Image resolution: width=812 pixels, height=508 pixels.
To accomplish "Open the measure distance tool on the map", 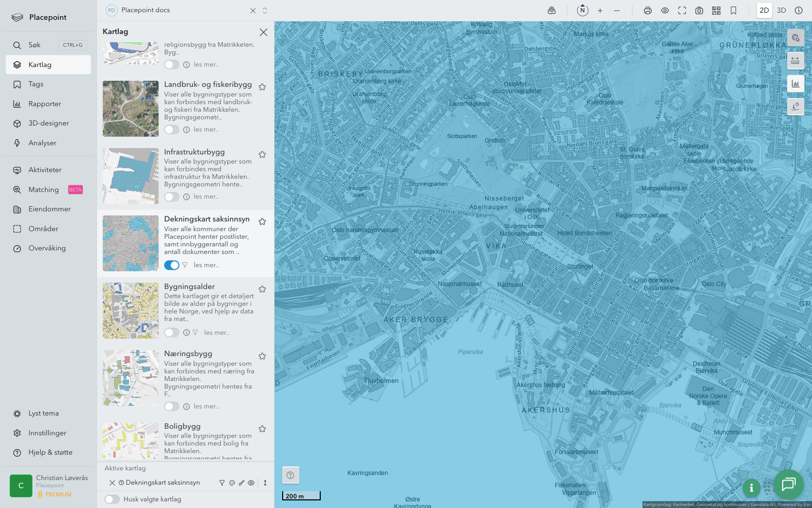I will 795,61.
